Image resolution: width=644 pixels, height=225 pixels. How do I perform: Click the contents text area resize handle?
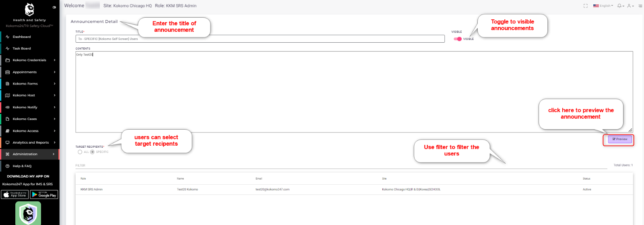pos(631,130)
